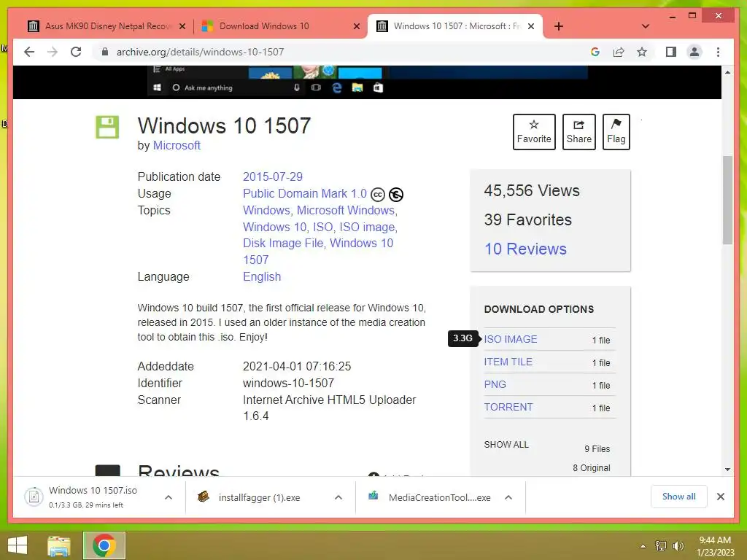This screenshot has width=747, height=560.
Task: Open the ISO image topic link
Action: [x=368, y=227]
